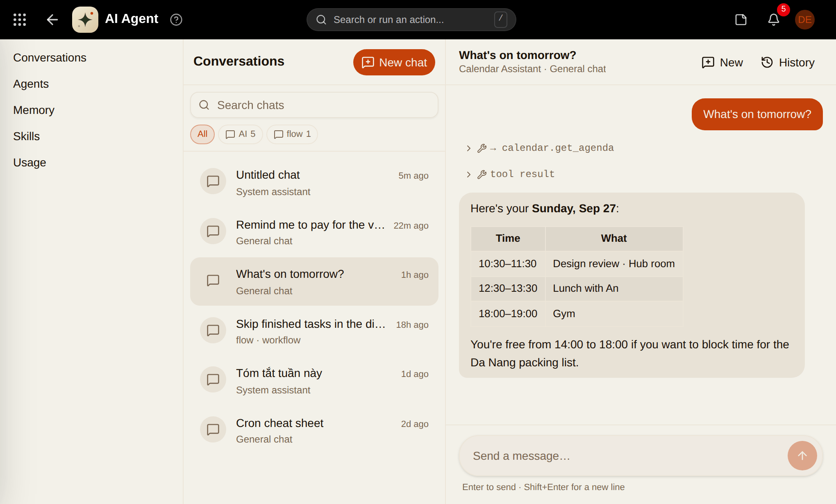Open Memory in the sidebar
The image size is (836, 504).
tap(34, 110)
